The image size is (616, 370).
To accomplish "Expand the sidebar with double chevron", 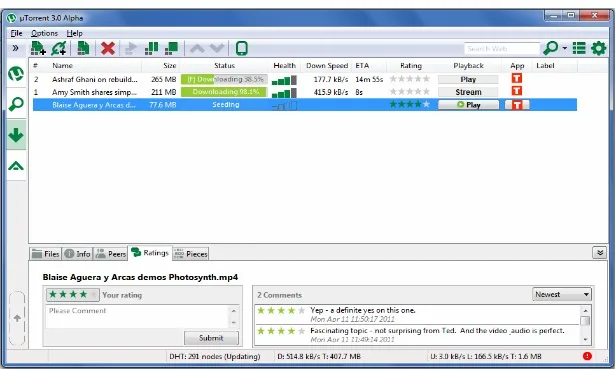I will 15,48.
